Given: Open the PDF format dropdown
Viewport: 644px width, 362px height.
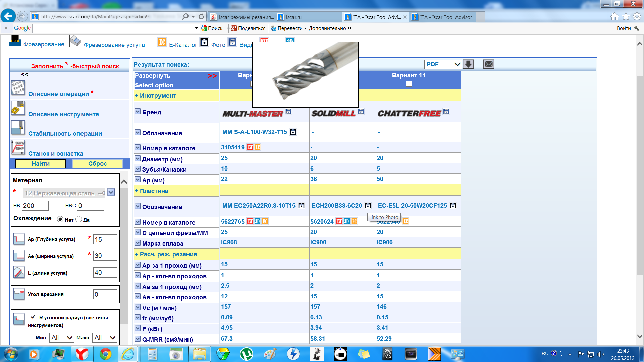Looking at the screenshot, I should click(443, 64).
